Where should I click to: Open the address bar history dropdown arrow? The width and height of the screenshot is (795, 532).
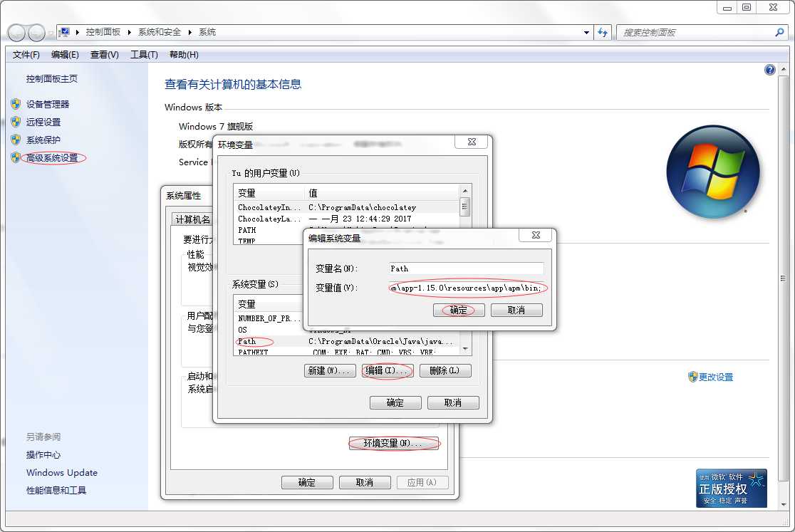(x=586, y=33)
